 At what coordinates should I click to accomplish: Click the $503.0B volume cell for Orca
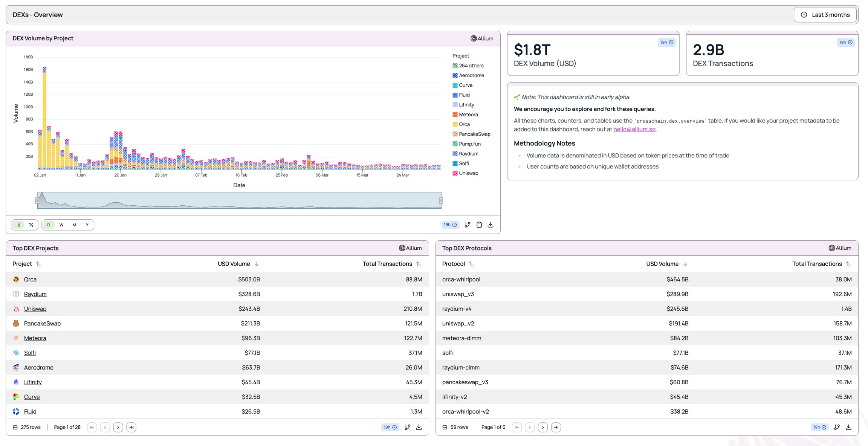click(x=249, y=280)
